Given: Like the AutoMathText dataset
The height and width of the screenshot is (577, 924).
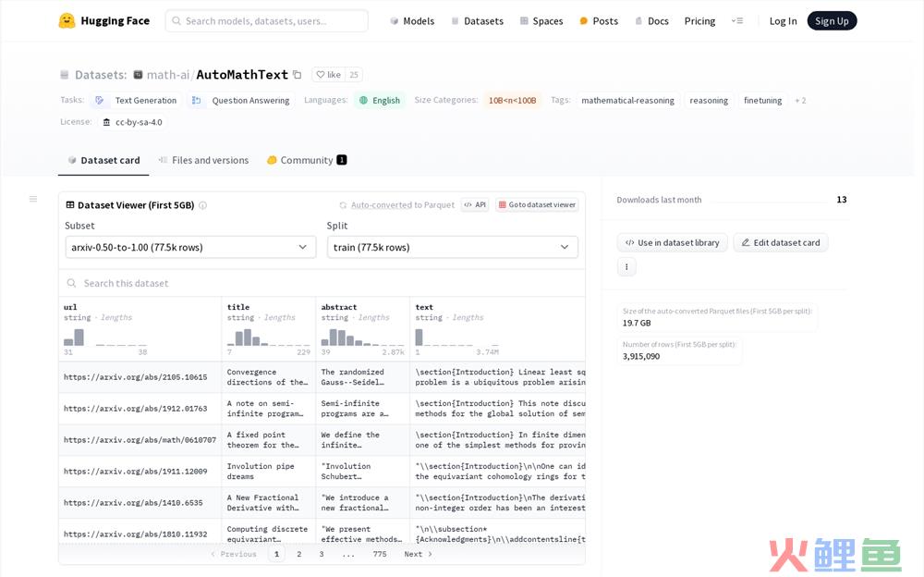Looking at the screenshot, I should click(x=328, y=75).
